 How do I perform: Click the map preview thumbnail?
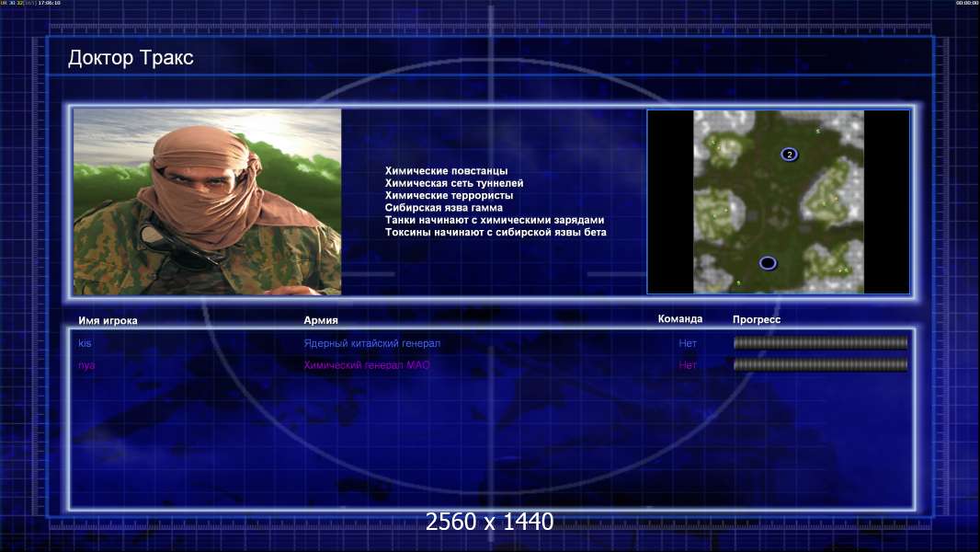(x=779, y=201)
